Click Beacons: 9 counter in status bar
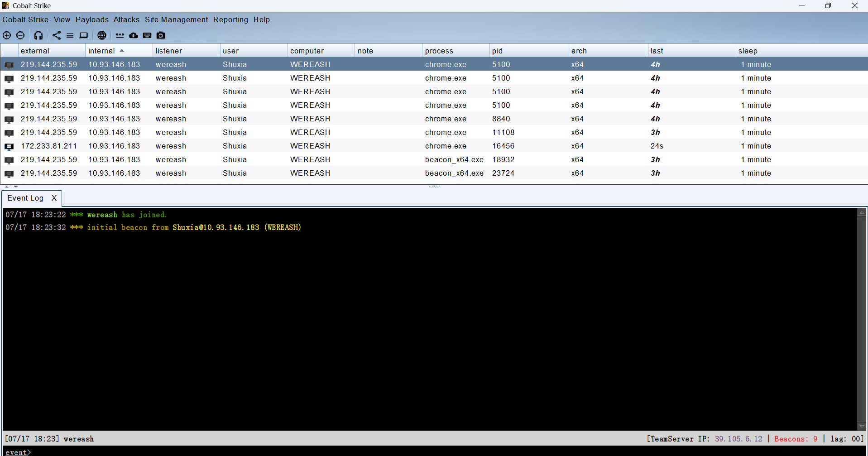 coord(796,439)
